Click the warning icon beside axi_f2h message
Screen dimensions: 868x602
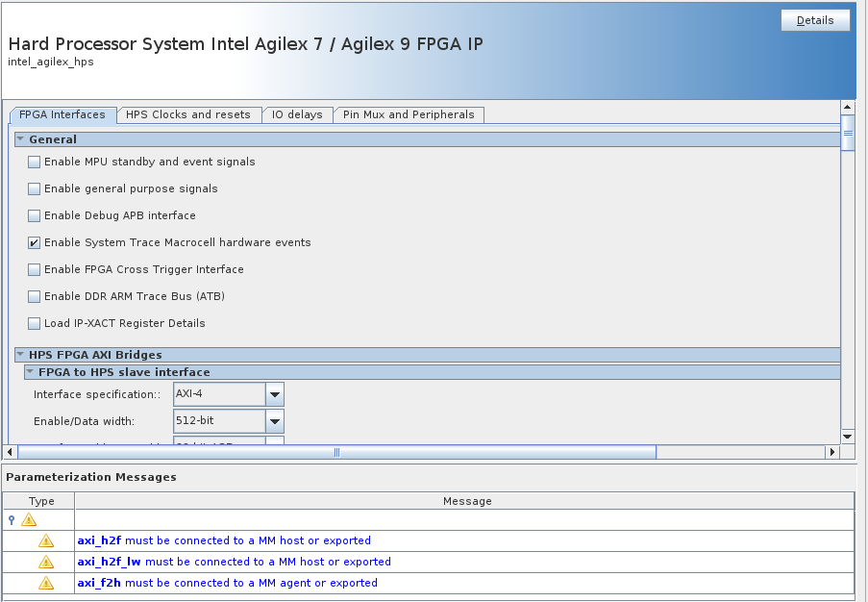pyautogui.click(x=46, y=584)
